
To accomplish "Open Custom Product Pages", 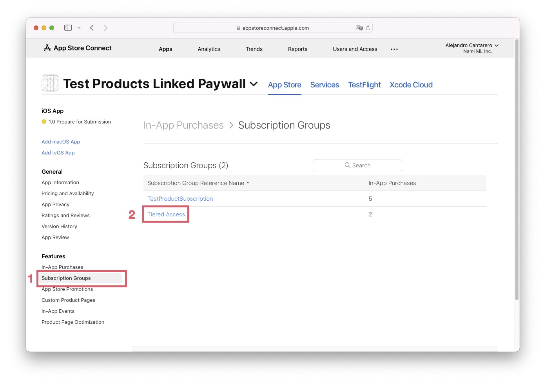I will [68, 300].
